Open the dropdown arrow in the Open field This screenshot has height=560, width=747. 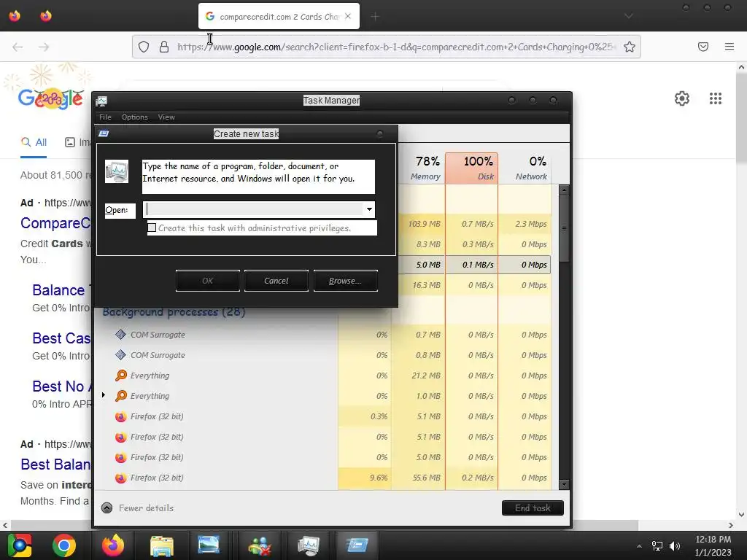[x=368, y=209]
